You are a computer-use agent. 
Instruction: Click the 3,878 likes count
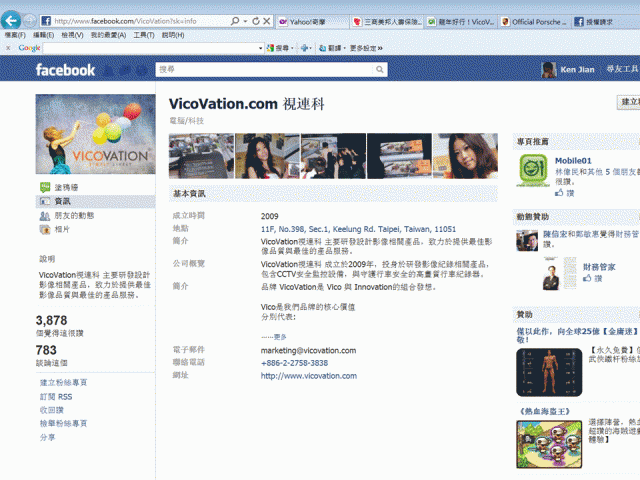click(x=51, y=320)
